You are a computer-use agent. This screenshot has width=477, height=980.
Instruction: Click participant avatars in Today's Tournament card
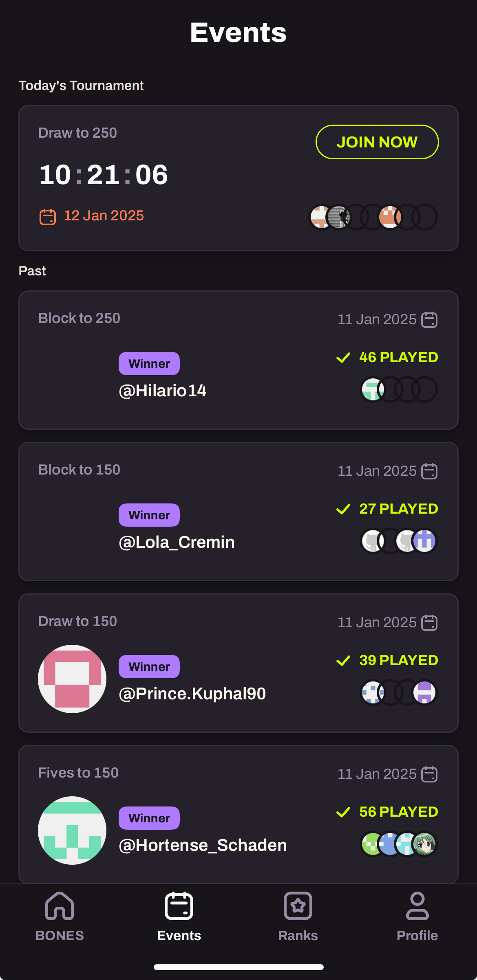(373, 217)
